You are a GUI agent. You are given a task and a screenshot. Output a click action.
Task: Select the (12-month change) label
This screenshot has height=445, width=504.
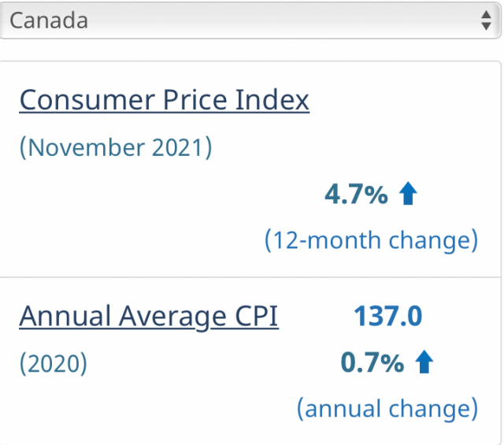371,239
